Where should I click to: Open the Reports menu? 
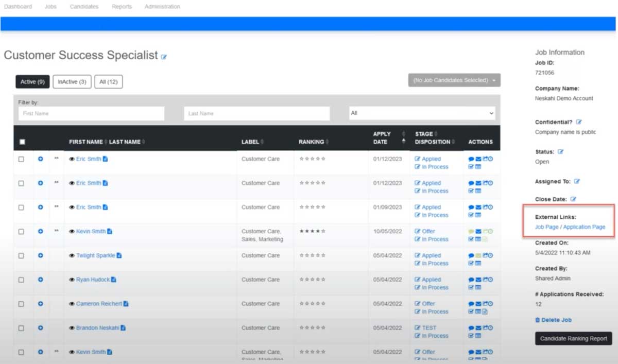pyautogui.click(x=122, y=7)
